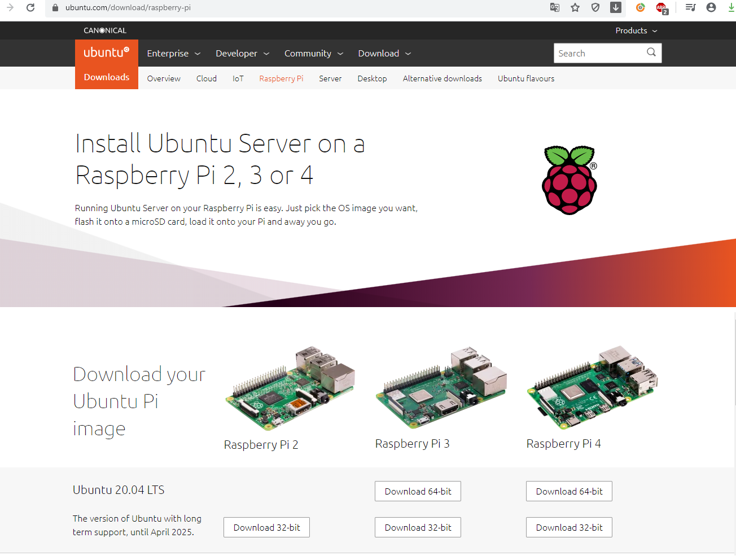Open Alternative downloads link
The width and height of the screenshot is (736, 560).
[443, 78]
